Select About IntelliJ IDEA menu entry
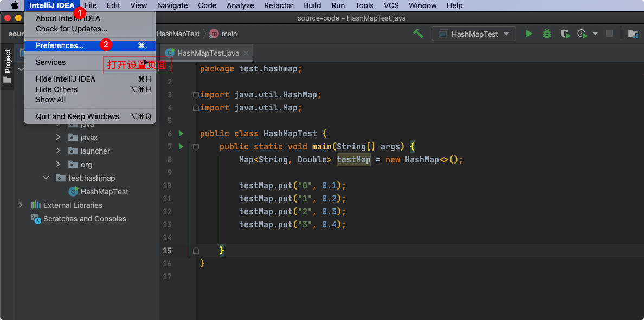This screenshot has width=644, height=320. coord(90,18)
